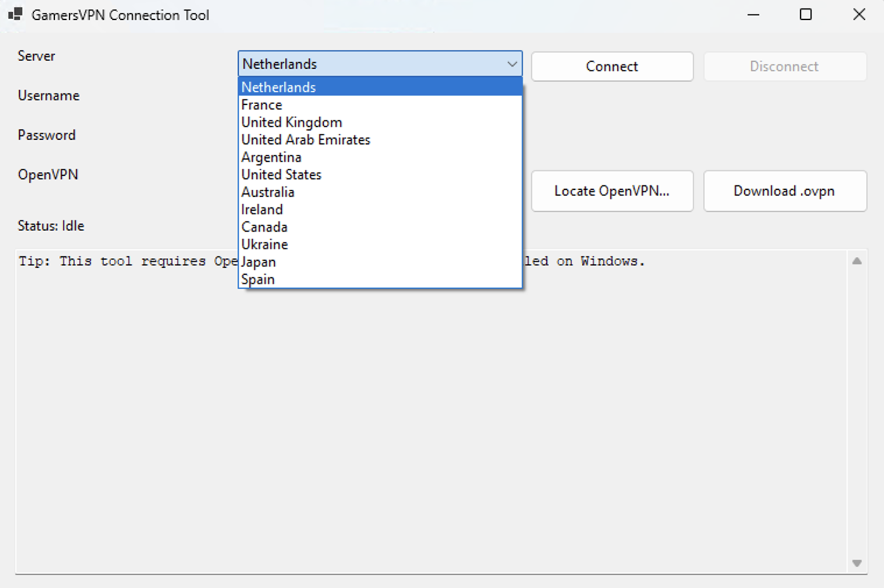Open the Locate OpenVPN dialog
Screen dimensions: 884x588
point(612,191)
